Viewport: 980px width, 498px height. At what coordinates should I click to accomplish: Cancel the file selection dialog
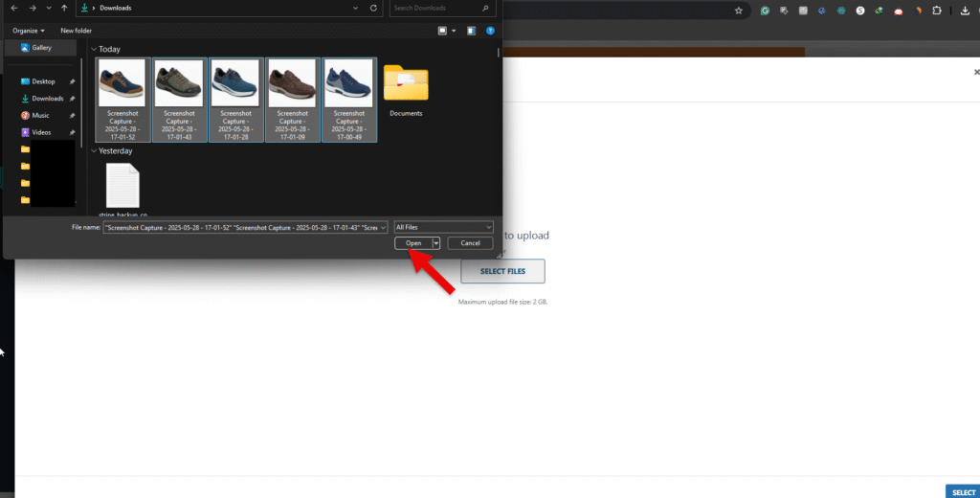click(470, 243)
